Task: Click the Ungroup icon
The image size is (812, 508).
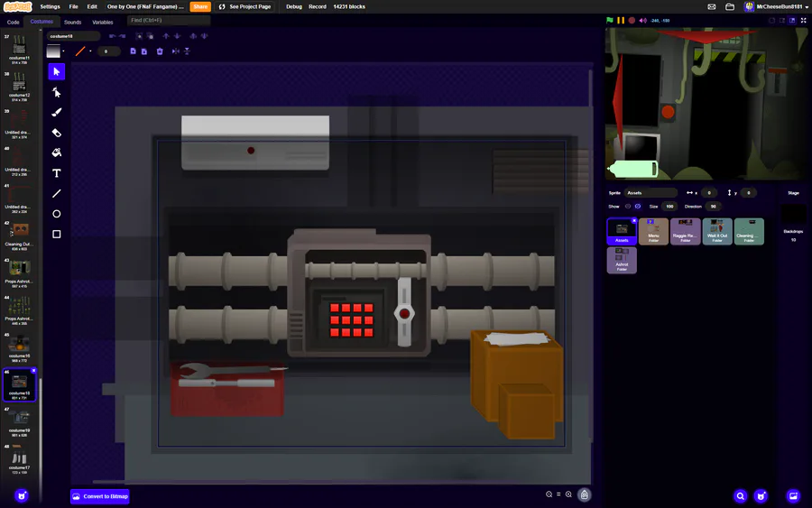Action: [150, 36]
